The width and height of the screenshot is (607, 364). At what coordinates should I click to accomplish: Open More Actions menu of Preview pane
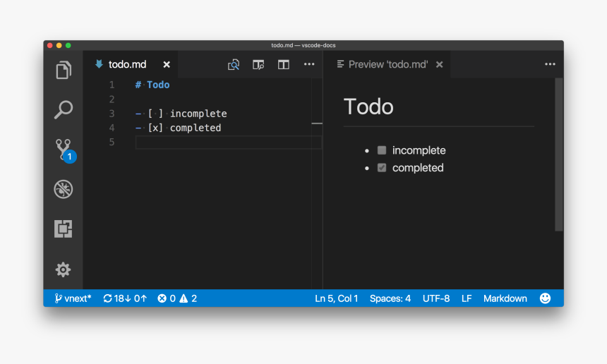[550, 64]
